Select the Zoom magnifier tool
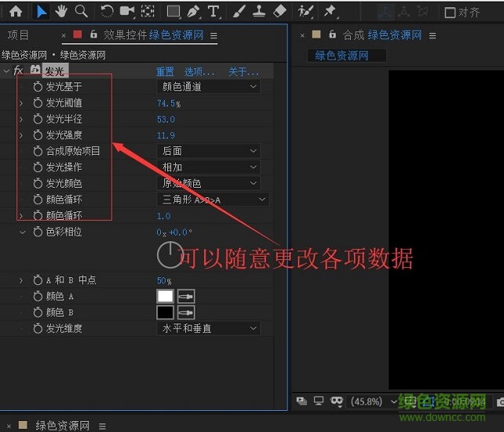The image size is (504, 432). point(81,12)
